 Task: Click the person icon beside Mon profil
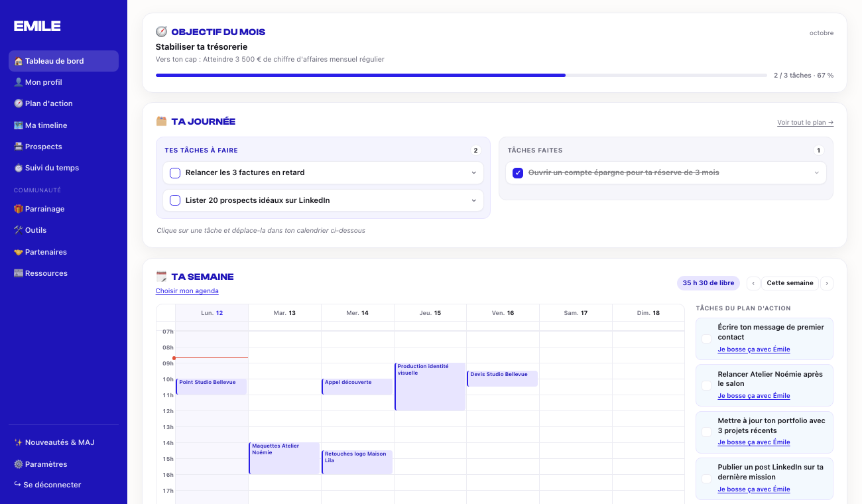click(x=19, y=82)
